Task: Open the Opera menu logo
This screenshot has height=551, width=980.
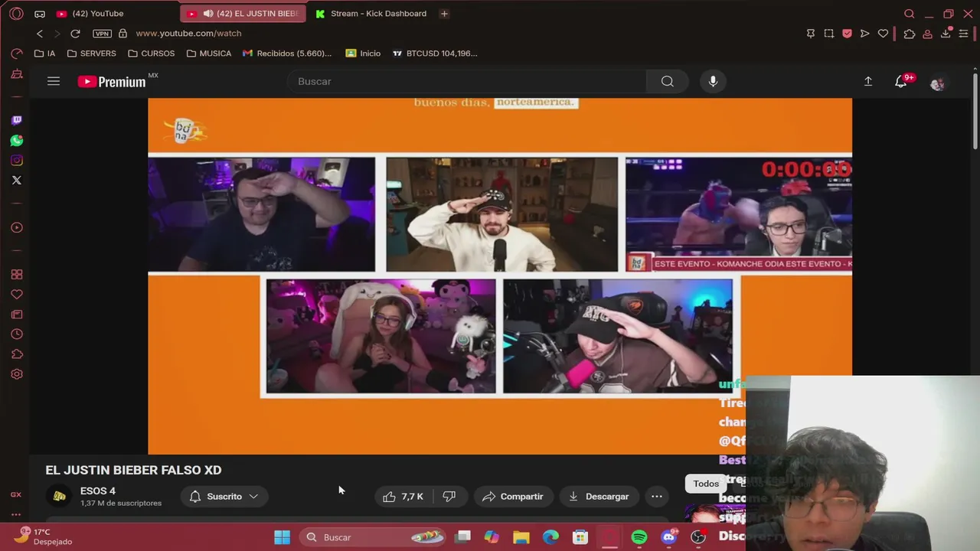Action: [x=16, y=14]
